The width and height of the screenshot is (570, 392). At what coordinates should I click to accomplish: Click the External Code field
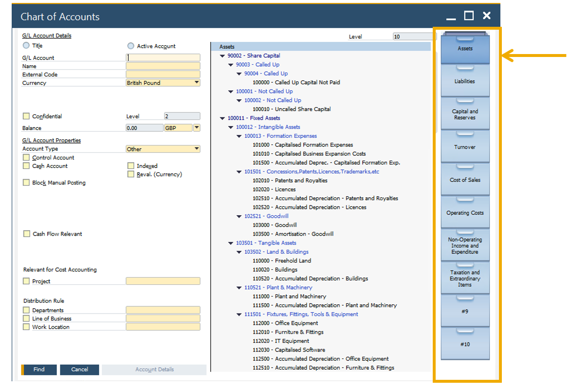coord(163,74)
